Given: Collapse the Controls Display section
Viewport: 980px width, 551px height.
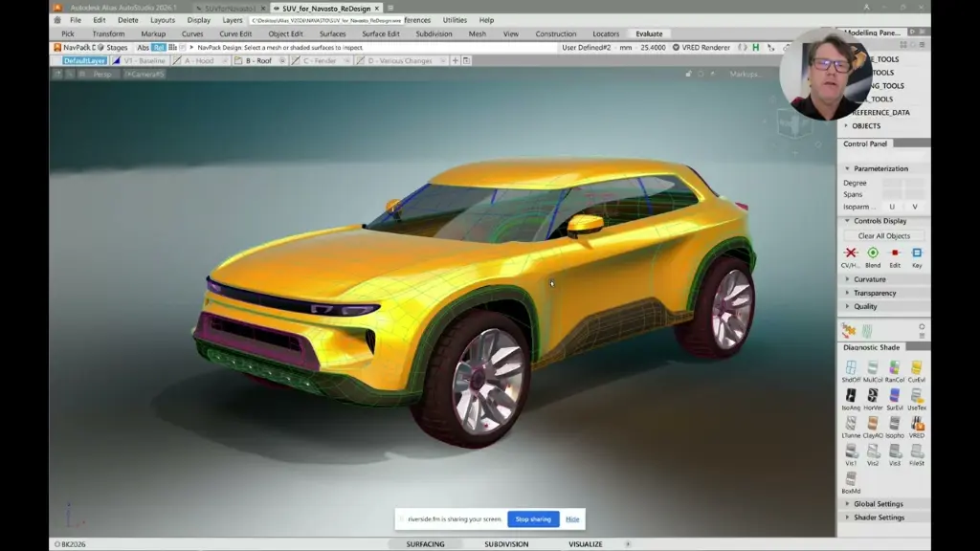Looking at the screenshot, I should click(x=848, y=221).
